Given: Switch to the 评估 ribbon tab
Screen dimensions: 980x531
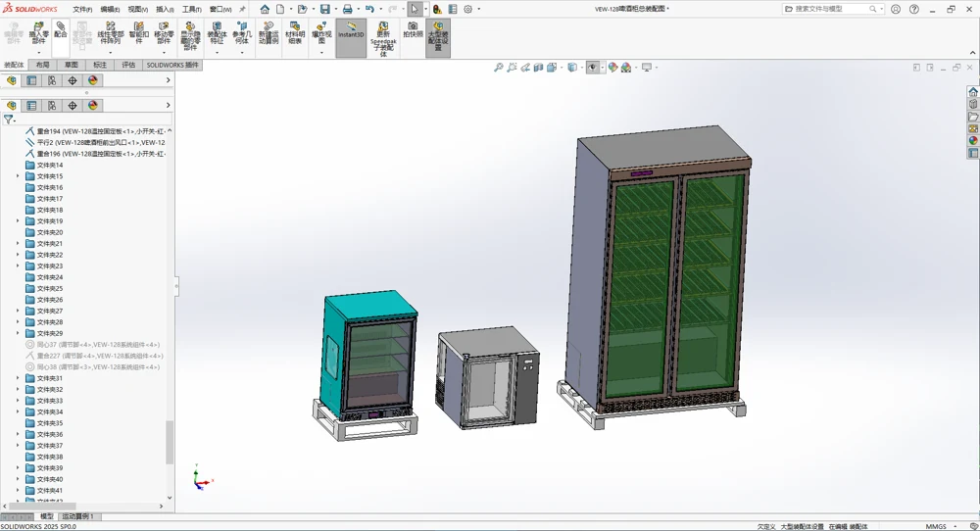Looking at the screenshot, I should [128, 65].
